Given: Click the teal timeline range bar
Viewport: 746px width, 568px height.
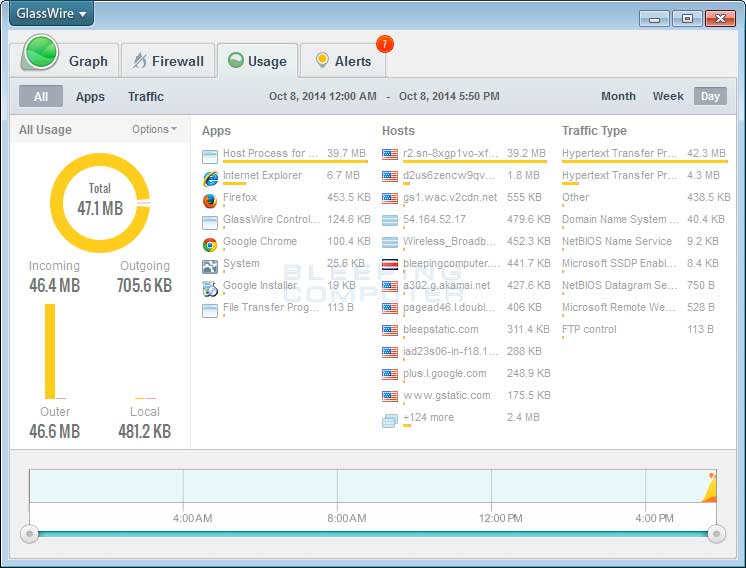Looking at the screenshot, I should [373, 534].
